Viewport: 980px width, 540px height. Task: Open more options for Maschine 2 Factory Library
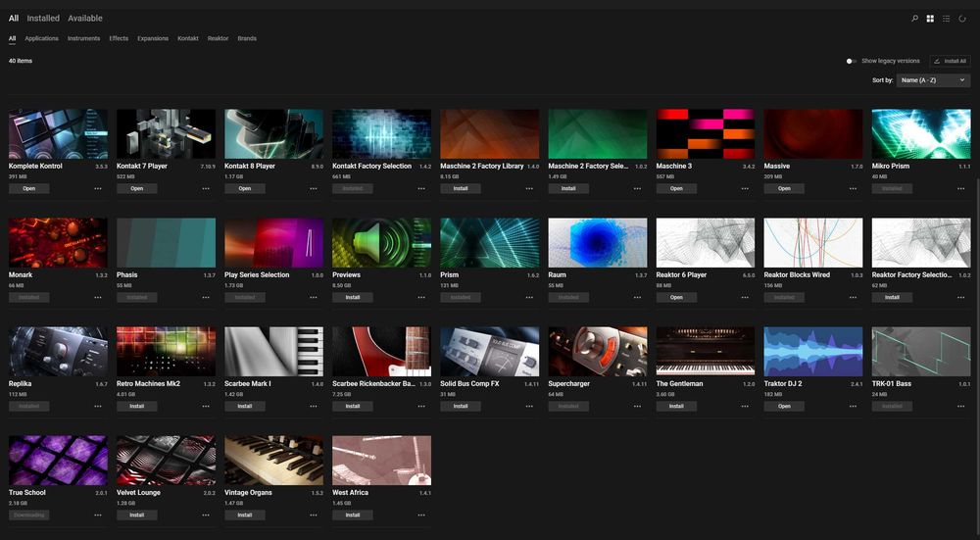coord(529,188)
